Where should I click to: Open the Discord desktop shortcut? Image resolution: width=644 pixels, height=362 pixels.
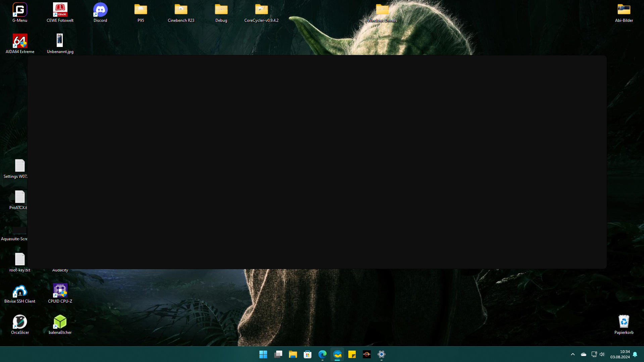pos(100,10)
